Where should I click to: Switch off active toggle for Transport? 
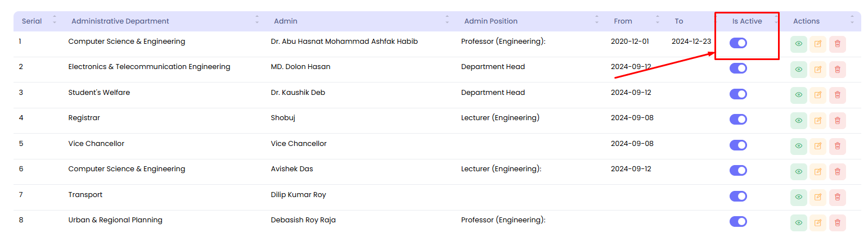click(738, 196)
